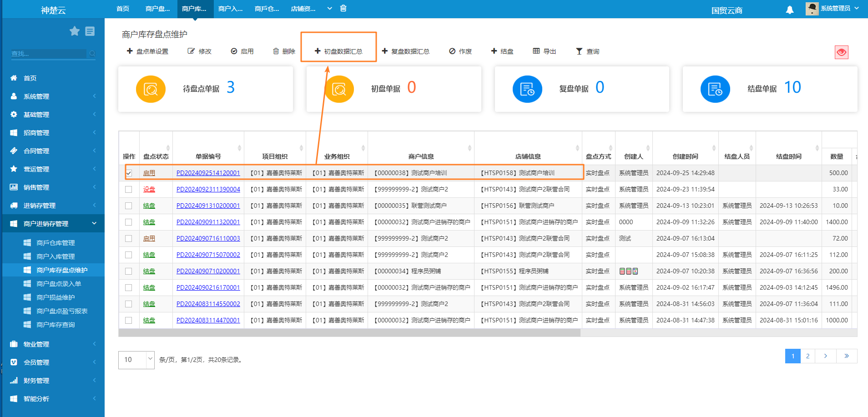Click the 合同管理 tag icon
The height and width of the screenshot is (417, 868).
coord(14,151)
